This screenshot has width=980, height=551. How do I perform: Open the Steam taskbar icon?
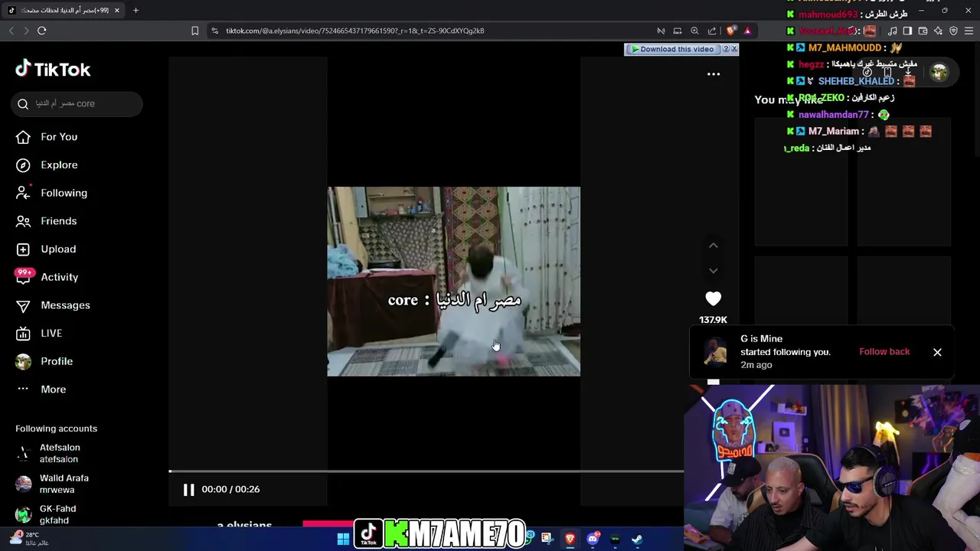click(x=637, y=539)
